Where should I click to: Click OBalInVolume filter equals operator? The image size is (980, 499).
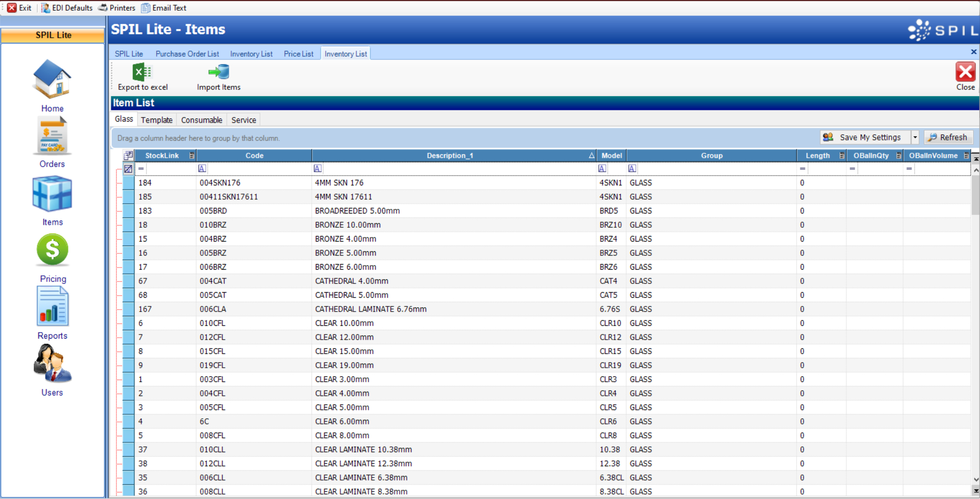[x=909, y=169]
